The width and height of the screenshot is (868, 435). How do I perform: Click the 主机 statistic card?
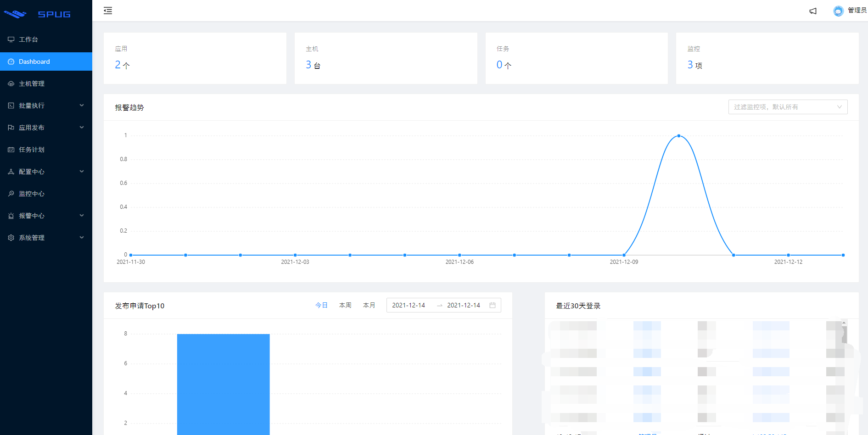[x=386, y=58]
